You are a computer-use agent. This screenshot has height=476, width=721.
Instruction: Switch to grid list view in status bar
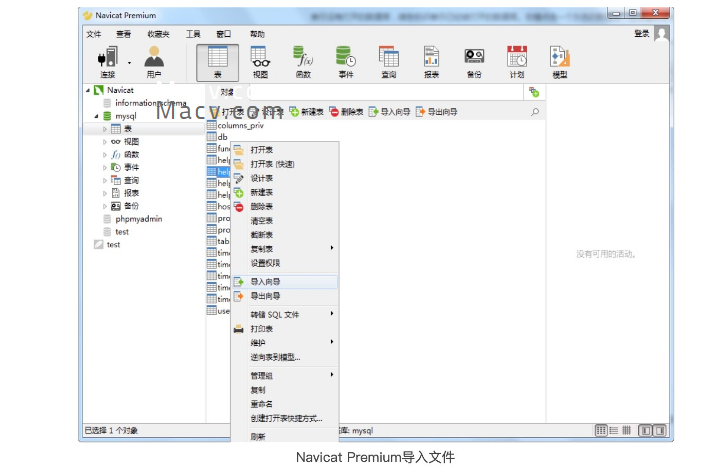(601, 430)
